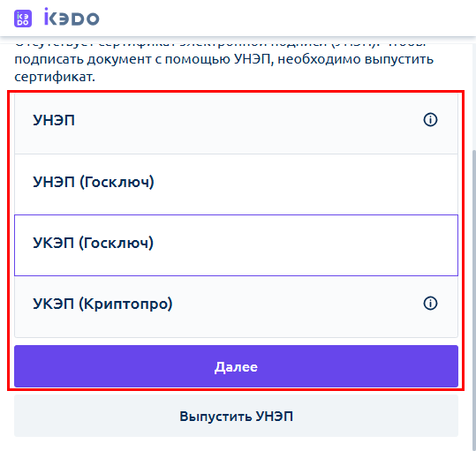The image size is (476, 451).
Task: Click the Криптопро word in the last option
Action: pyautogui.click(x=125, y=304)
